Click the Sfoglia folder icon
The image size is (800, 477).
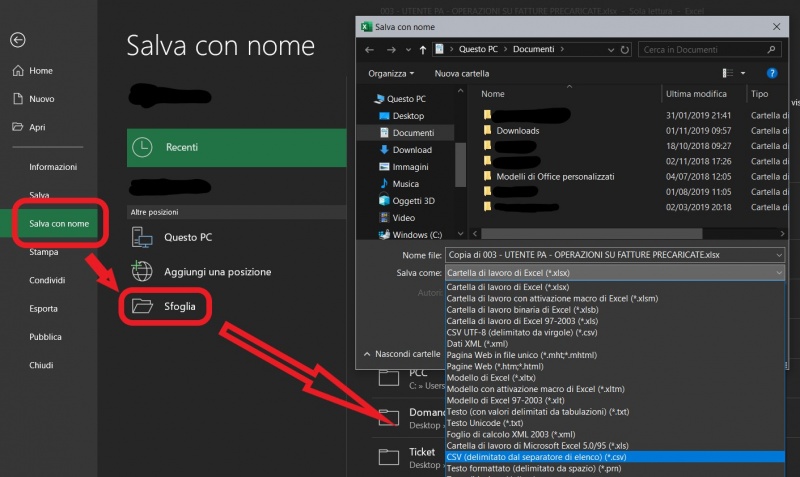143,305
